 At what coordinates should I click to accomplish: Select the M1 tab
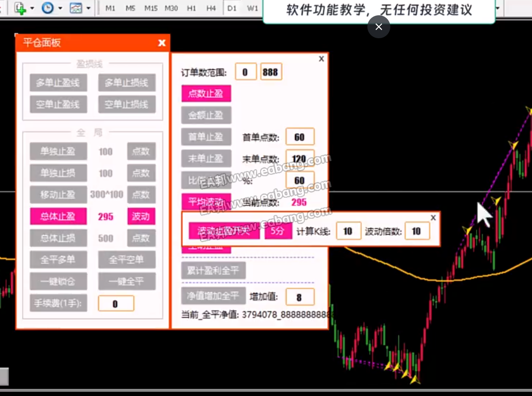(110, 8)
